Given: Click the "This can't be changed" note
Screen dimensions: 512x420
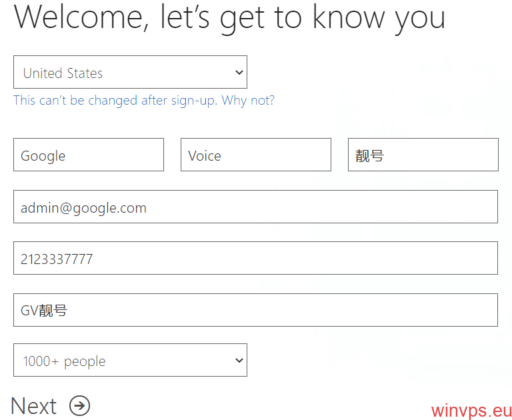Looking at the screenshot, I should (x=115, y=101).
